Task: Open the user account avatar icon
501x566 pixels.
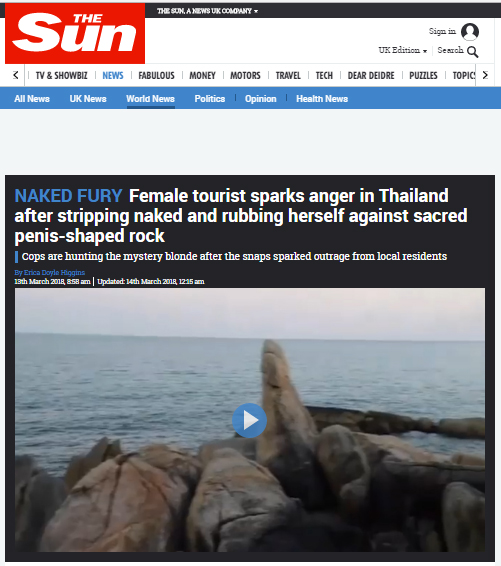Action: tap(470, 32)
